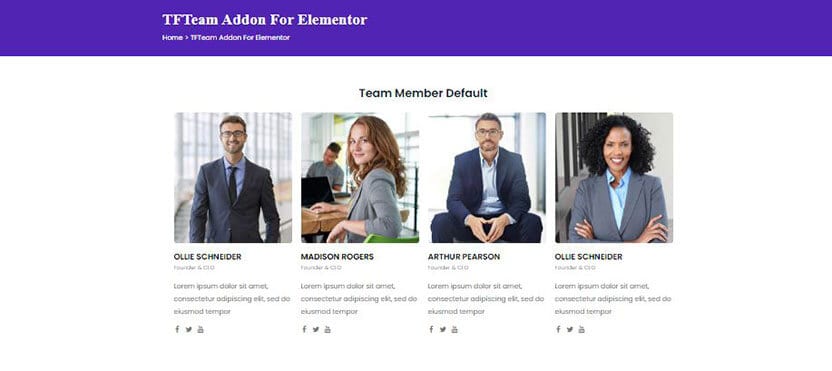
Task: Open Ollie Schneider's Facebook icon in first card
Action: [177, 329]
